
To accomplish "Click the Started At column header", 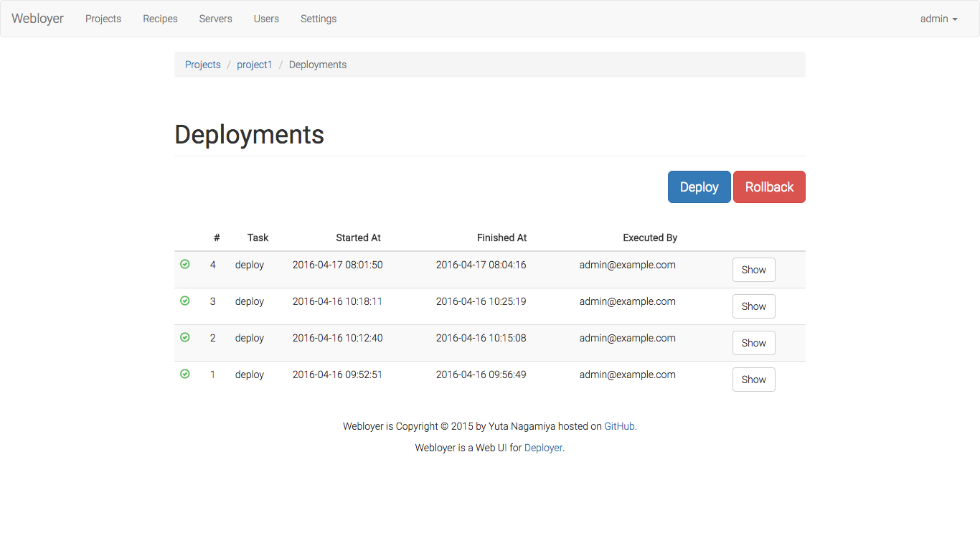I will tap(359, 237).
